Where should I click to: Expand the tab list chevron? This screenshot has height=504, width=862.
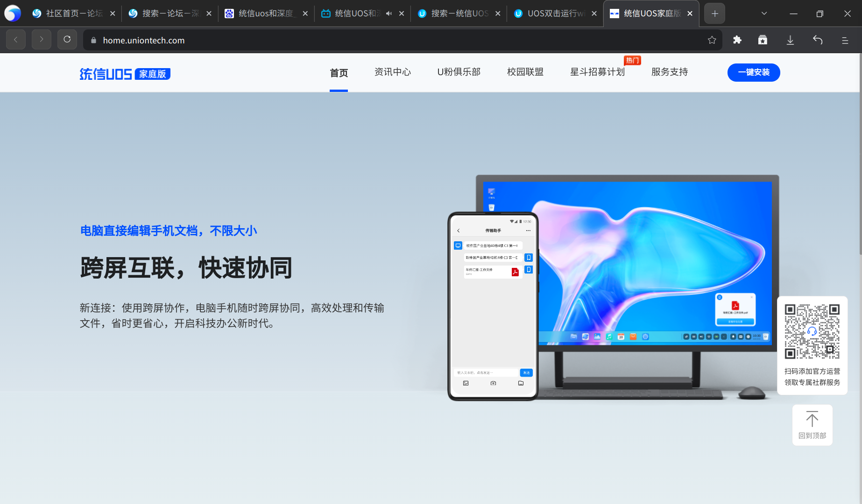[764, 14]
